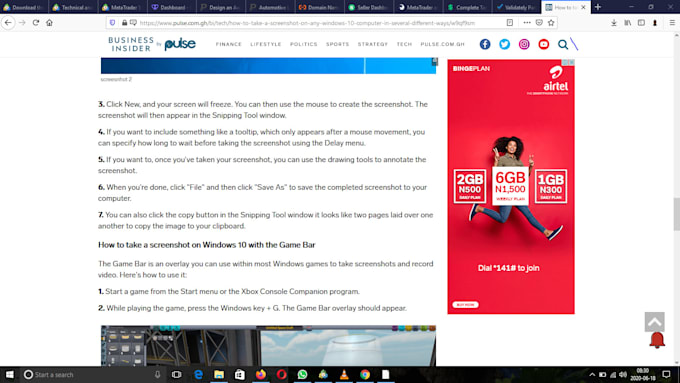Click the "screenshot 2" image caption
The image size is (680, 383).
[x=116, y=79]
